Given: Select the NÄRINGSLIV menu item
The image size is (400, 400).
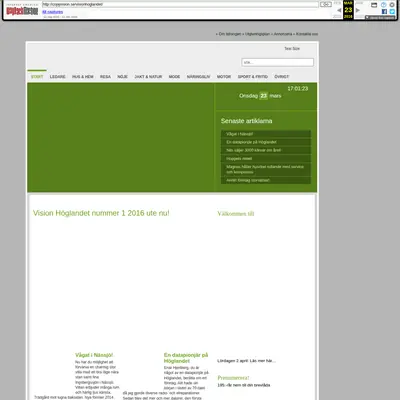Looking at the screenshot, I should 198,77.
